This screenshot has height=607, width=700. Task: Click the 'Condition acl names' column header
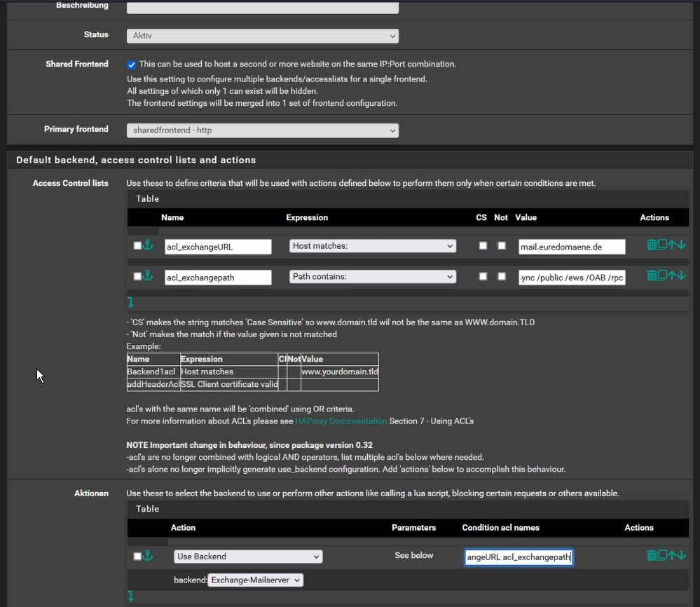tap(500, 528)
